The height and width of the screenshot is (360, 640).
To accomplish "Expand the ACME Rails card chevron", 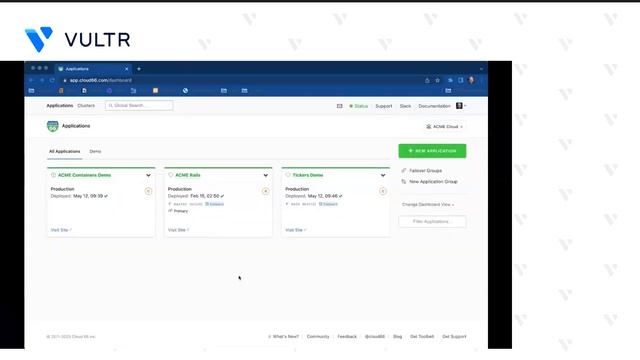I will pyautogui.click(x=266, y=176).
